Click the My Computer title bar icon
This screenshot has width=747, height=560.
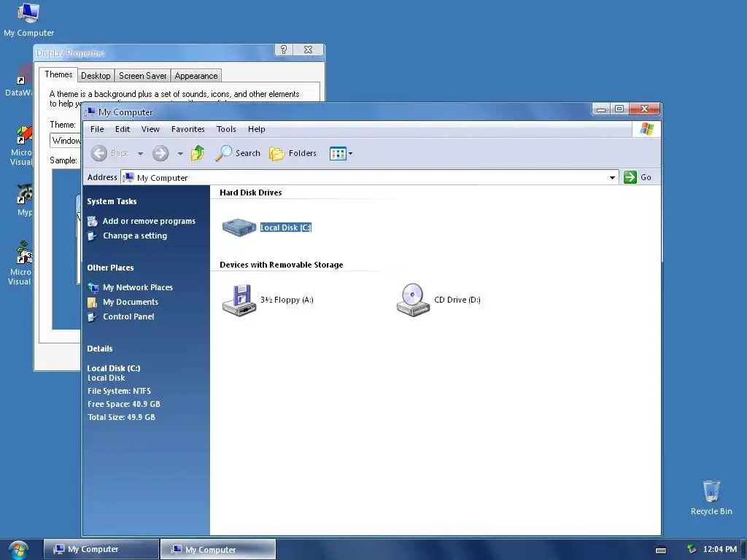point(90,112)
